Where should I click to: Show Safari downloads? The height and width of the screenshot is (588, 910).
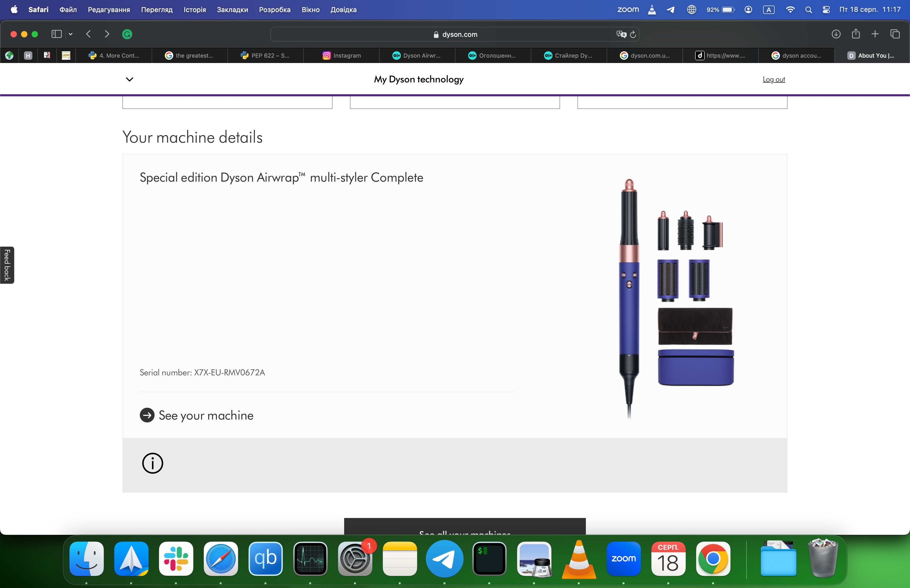[x=836, y=34]
